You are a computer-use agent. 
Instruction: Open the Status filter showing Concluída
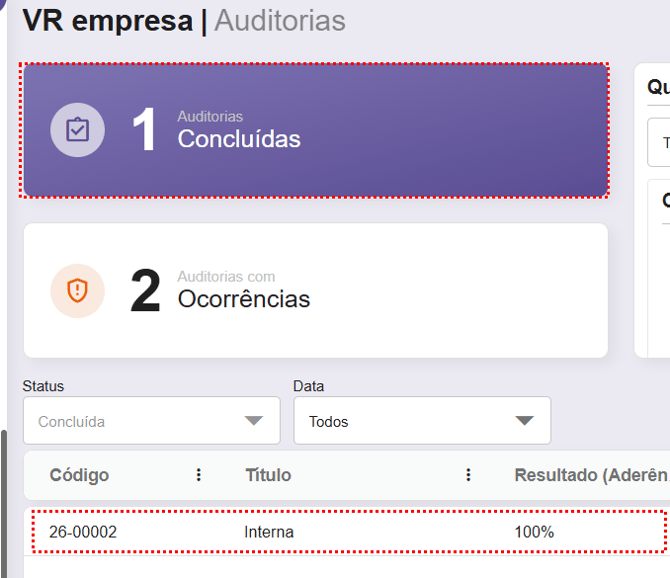[x=140, y=421]
